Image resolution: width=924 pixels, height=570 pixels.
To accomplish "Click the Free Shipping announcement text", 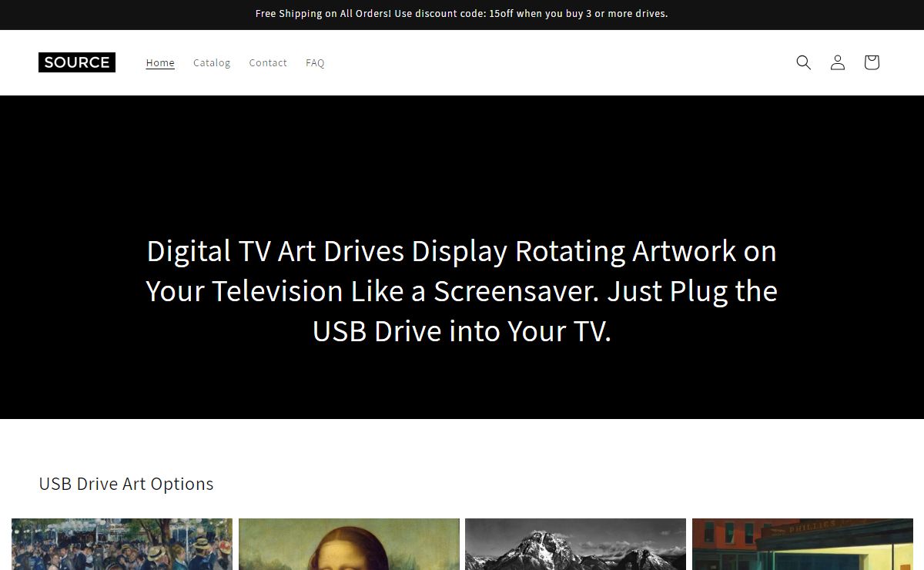I will point(462,14).
